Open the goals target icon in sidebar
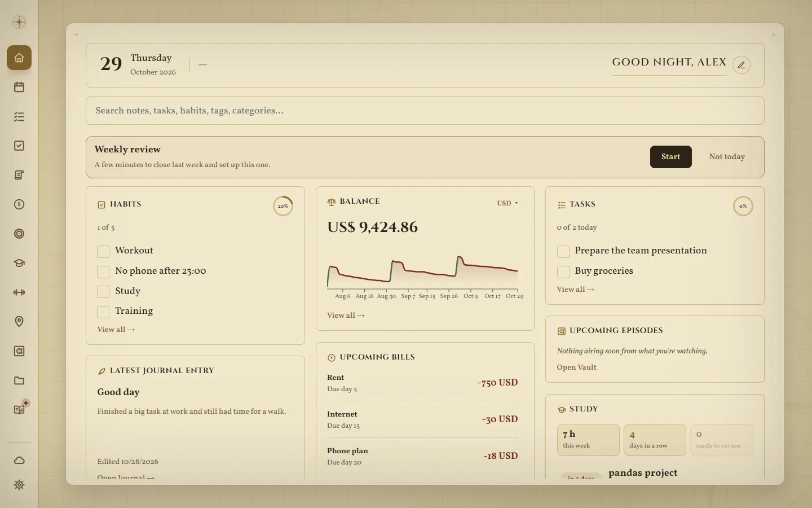 tap(19, 234)
